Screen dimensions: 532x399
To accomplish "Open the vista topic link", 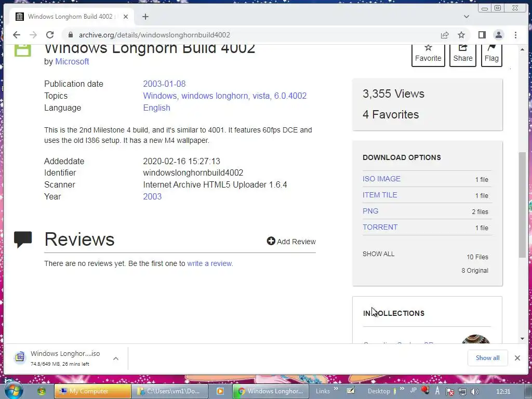I will pyautogui.click(x=261, y=96).
